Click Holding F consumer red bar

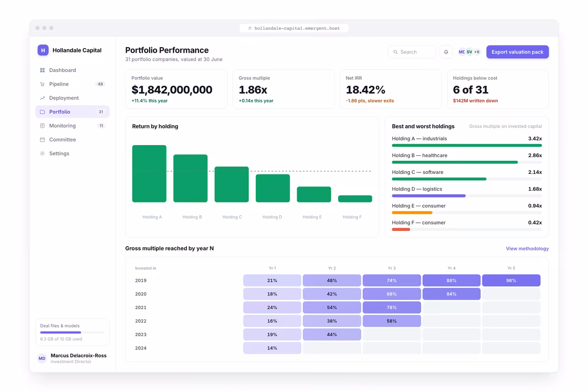pyautogui.click(x=401, y=229)
